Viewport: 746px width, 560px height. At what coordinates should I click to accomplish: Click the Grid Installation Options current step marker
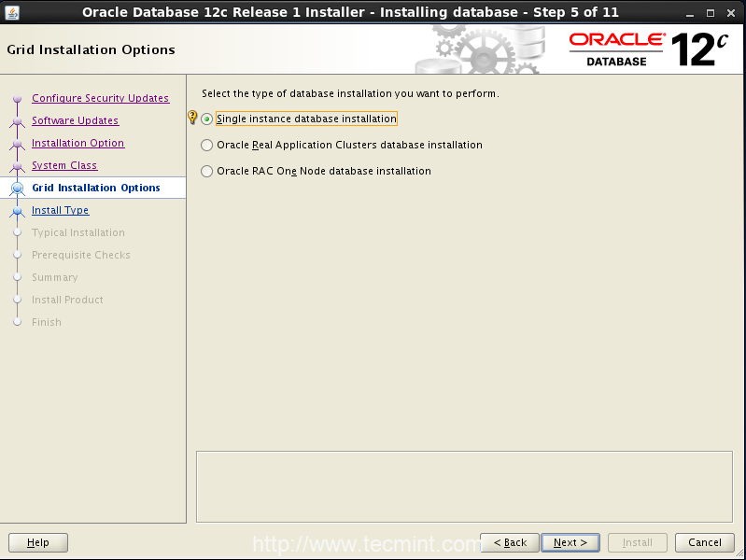pyautogui.click(x=18, y=189)
